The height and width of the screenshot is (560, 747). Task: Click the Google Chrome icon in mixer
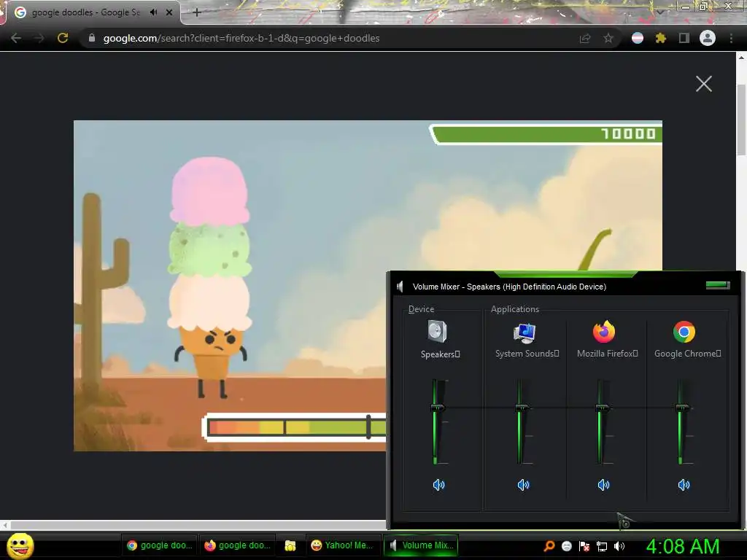(x=684, y=332)
